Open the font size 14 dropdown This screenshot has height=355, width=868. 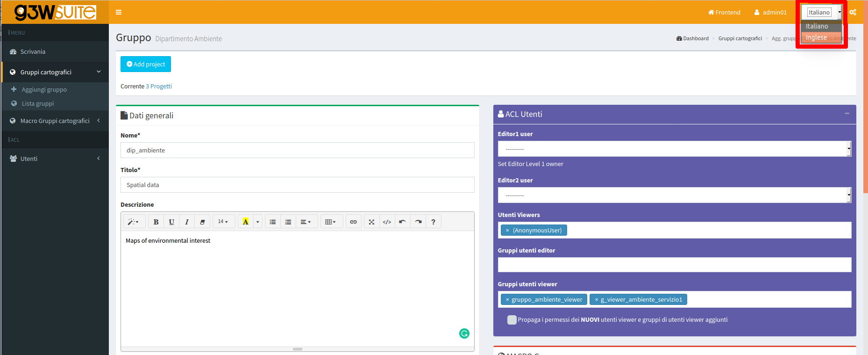pyautogui.click(x=223, y=222)
